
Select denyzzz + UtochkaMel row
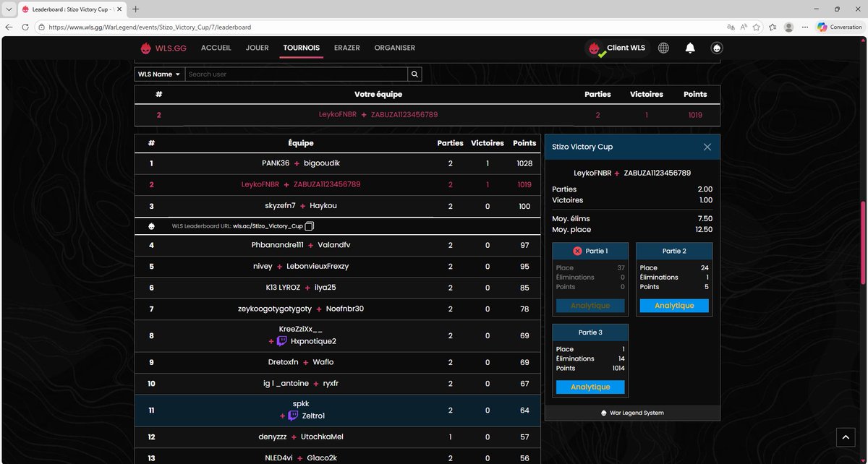tap(338, 437)
